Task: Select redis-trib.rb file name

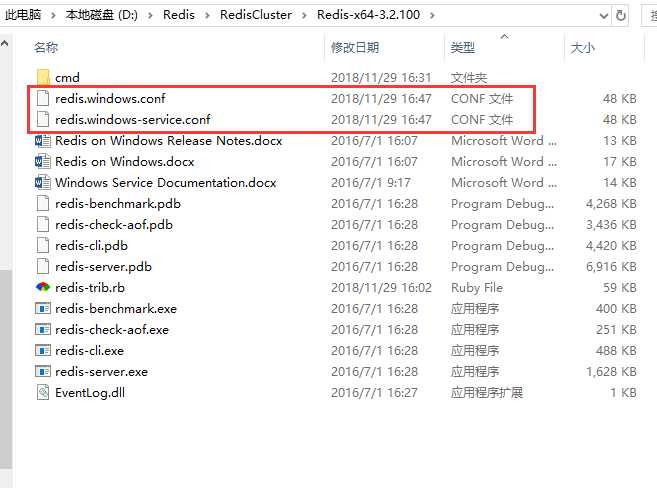Action: tap(90, 288)
